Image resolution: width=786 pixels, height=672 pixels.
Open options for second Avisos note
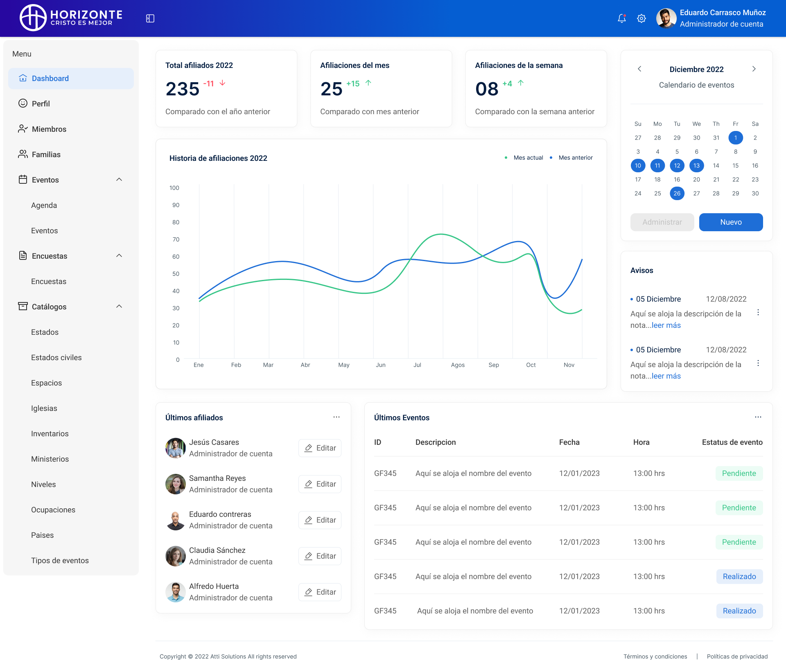758,363
